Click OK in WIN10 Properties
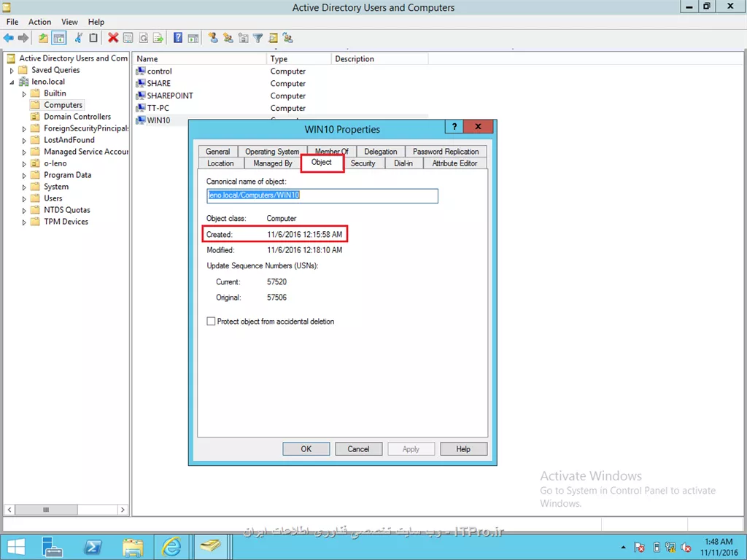This screenshot has height=560, width=747. click(306, 449)
